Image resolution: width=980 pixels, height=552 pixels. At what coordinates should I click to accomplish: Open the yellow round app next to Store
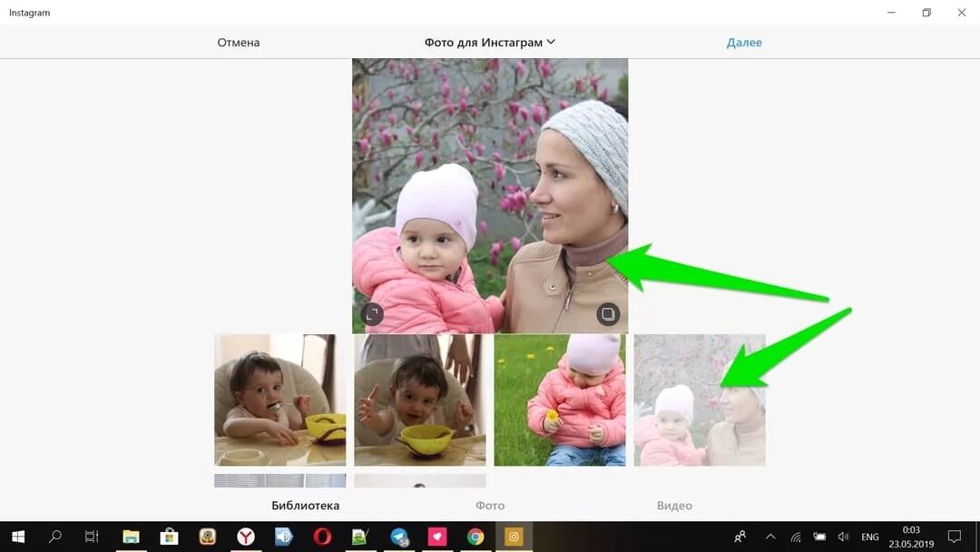coord(208,537)
